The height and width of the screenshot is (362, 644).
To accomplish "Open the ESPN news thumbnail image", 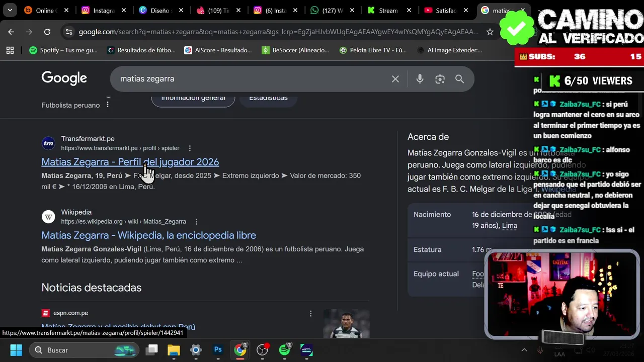I will click(346, 323).
